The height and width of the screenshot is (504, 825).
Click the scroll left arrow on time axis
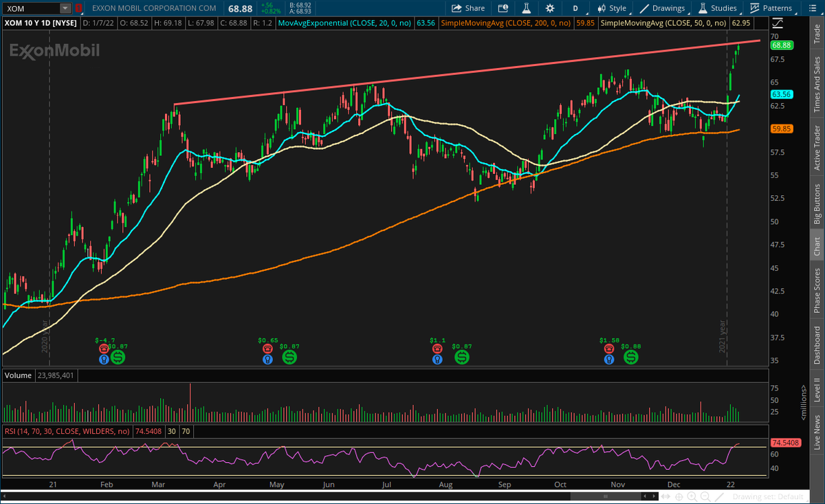(x=645, y=496)
